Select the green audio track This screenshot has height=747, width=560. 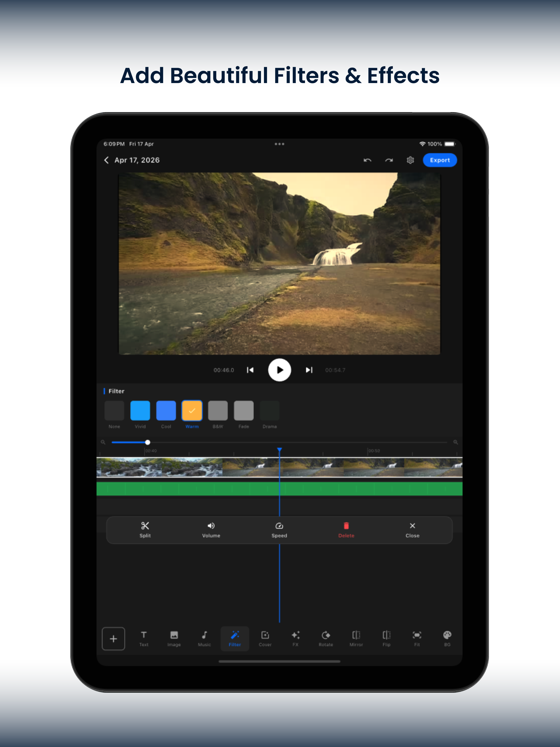pos(279,489)
